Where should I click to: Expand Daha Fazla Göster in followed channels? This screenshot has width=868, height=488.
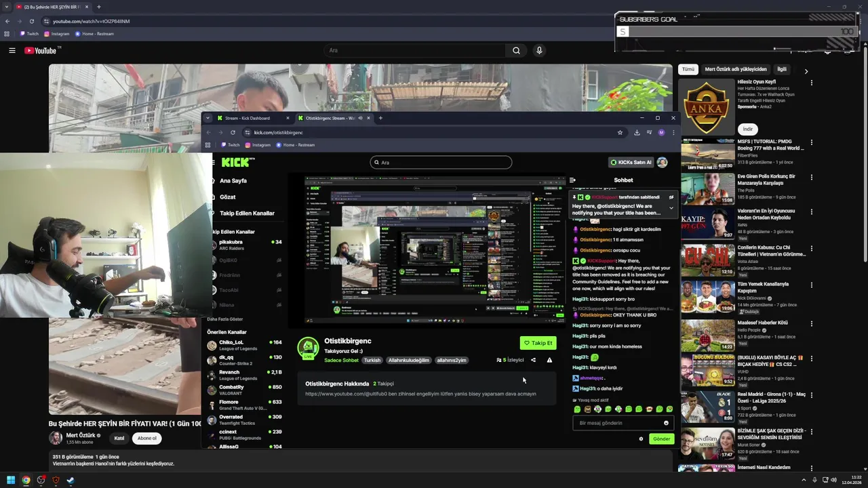(225, 319)
